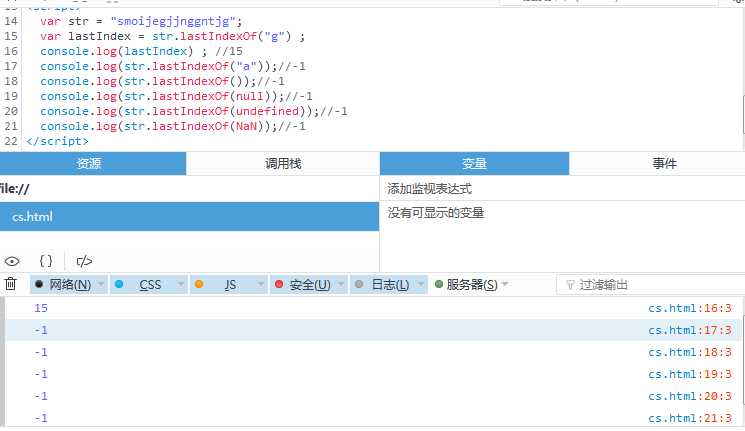Click the string "smoijegjjnggntjg" in code
Image resolution: width=745 pixels, height=431 pixels.
tap(173, 21)
